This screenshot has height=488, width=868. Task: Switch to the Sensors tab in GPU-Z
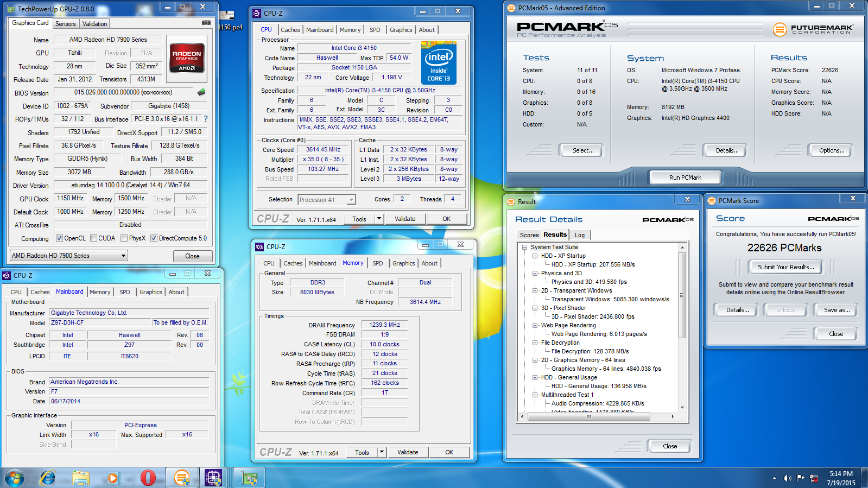click(x=66, y=24)
